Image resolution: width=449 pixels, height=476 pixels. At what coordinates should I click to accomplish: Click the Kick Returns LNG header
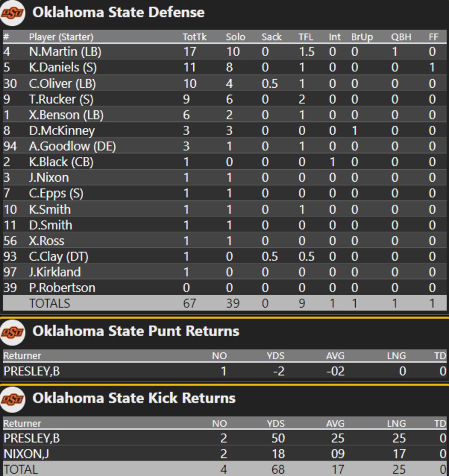[x=396, y=423]
